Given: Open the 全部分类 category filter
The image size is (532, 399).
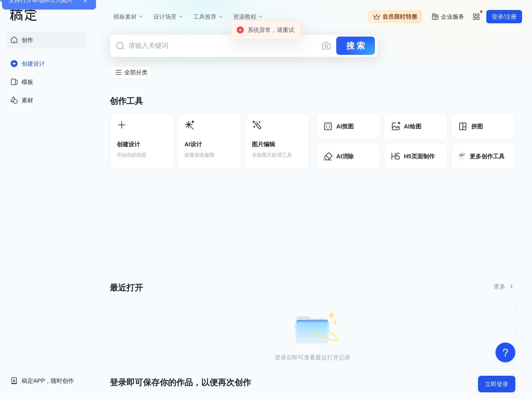Looking at the screenshot, I should coord(131,72).
